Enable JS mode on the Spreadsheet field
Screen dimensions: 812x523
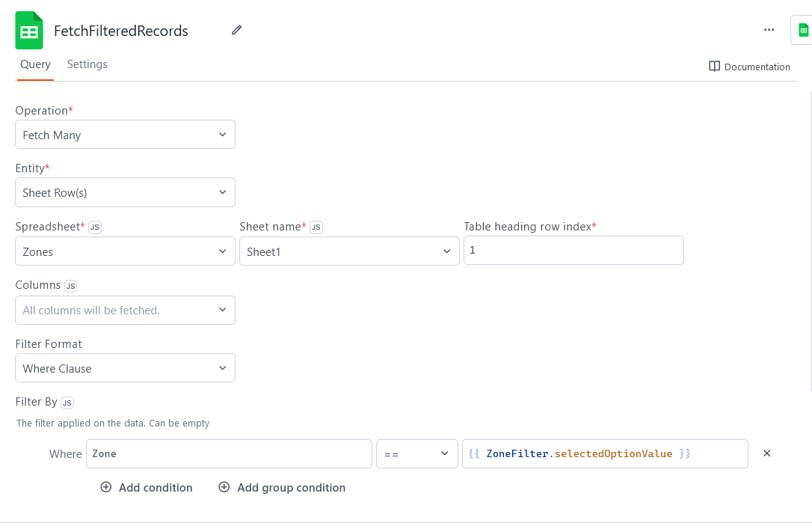coord(94,227)
